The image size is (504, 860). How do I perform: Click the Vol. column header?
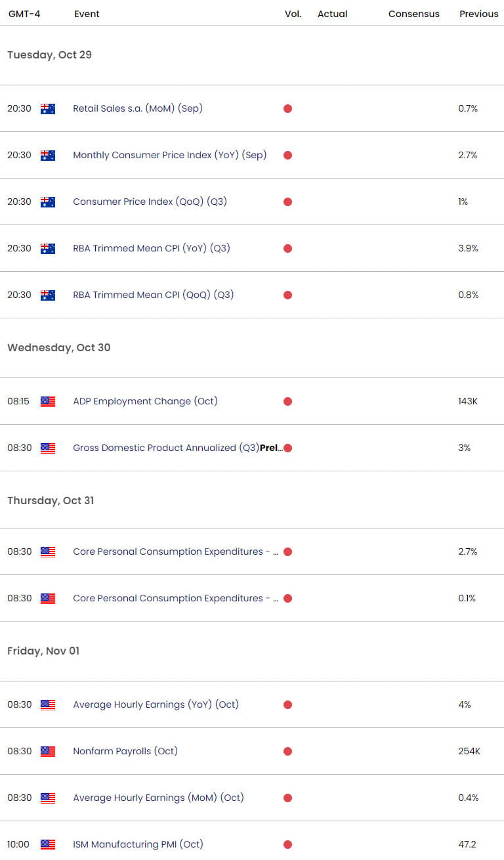pyautogui.click(x=293, y=14)
